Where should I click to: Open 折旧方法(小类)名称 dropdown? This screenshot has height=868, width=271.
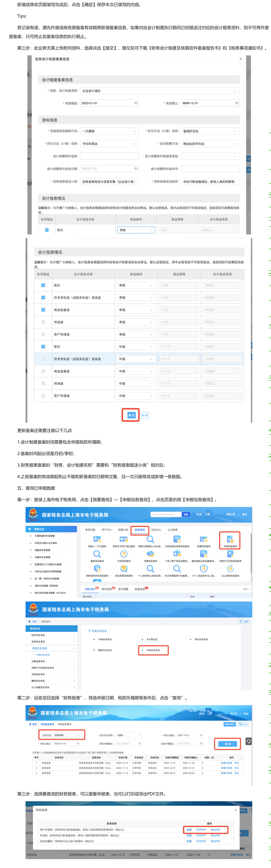[109, 144]
